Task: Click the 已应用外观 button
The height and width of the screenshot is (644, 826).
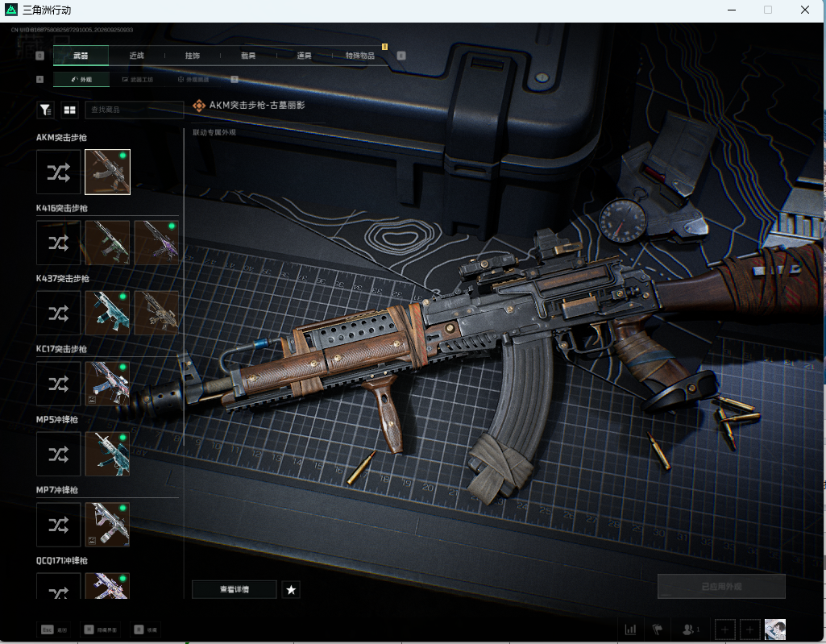Action: (721, 586)
